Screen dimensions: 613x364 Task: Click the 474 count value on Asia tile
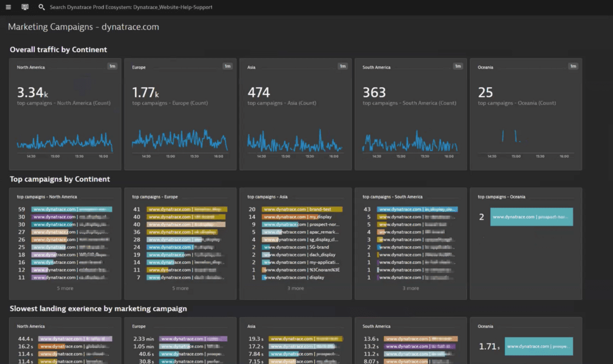[x=259, y=92]
